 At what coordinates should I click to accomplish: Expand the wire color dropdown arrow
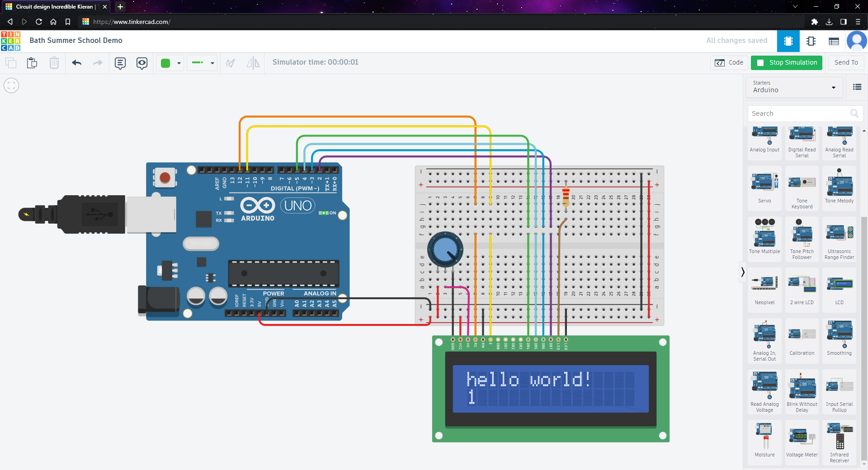(179, 63)
